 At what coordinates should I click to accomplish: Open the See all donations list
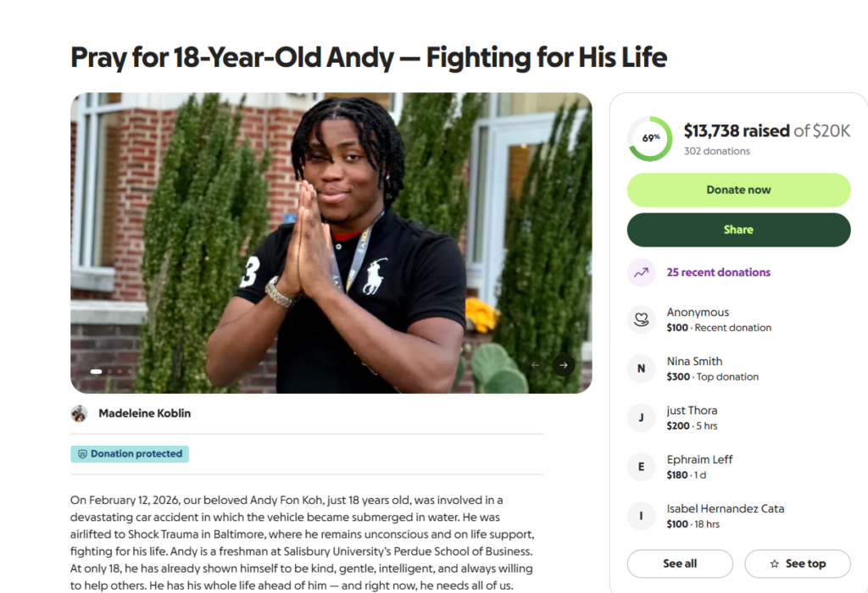[680, 563]
